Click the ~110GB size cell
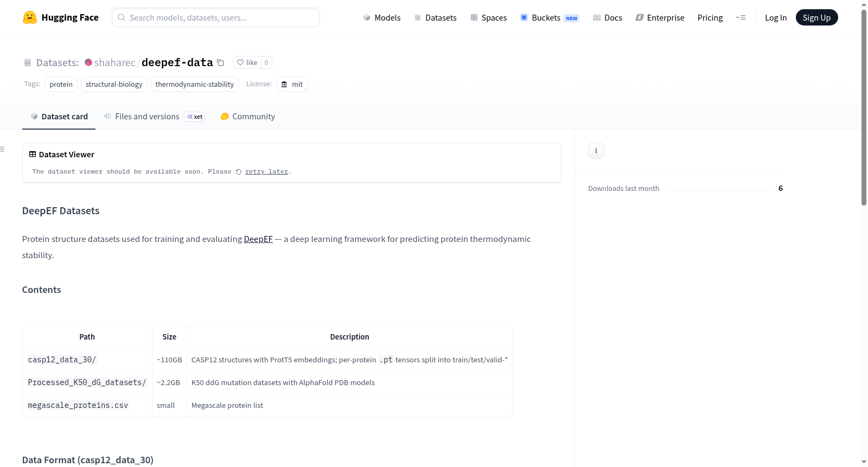The image size is (868, 467). click(169, 360)
